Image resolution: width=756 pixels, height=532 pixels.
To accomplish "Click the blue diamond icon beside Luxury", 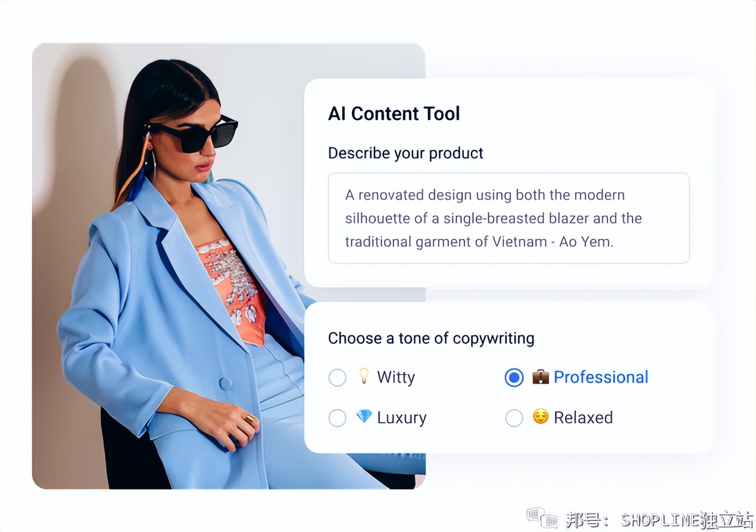I will pos(364,416).
